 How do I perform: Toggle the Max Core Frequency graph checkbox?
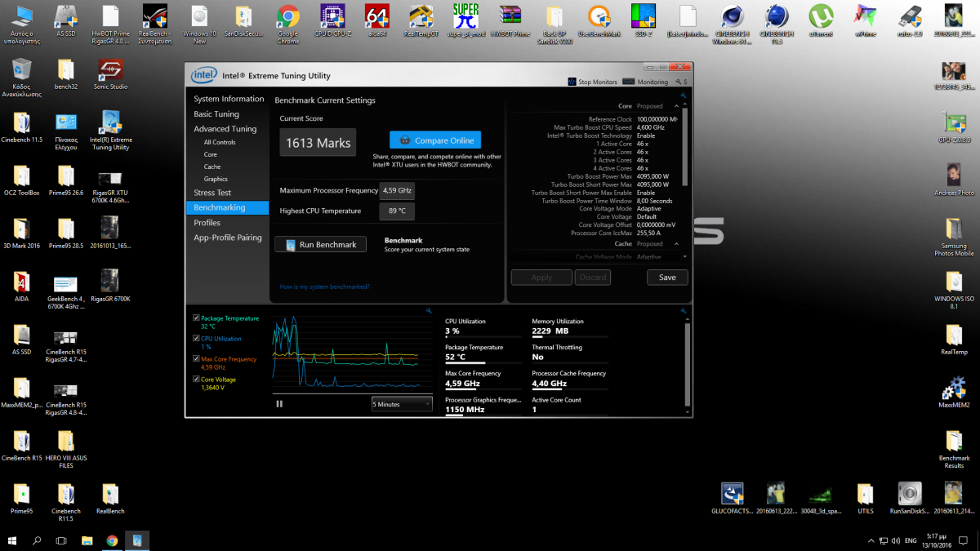pyautogui.click(x=196, y=358)
